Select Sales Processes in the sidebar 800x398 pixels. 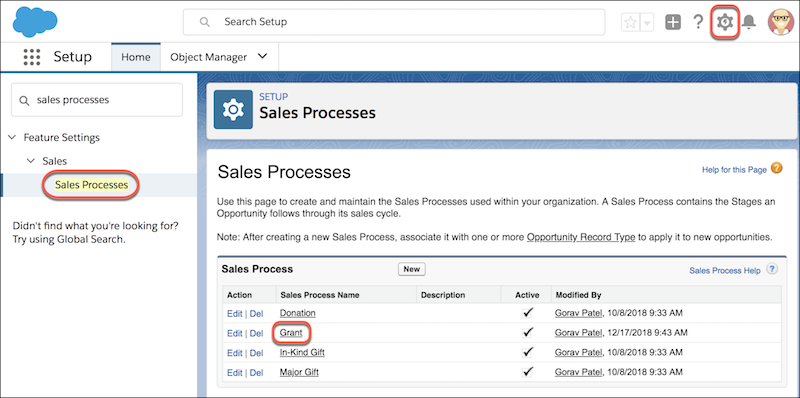91,185
